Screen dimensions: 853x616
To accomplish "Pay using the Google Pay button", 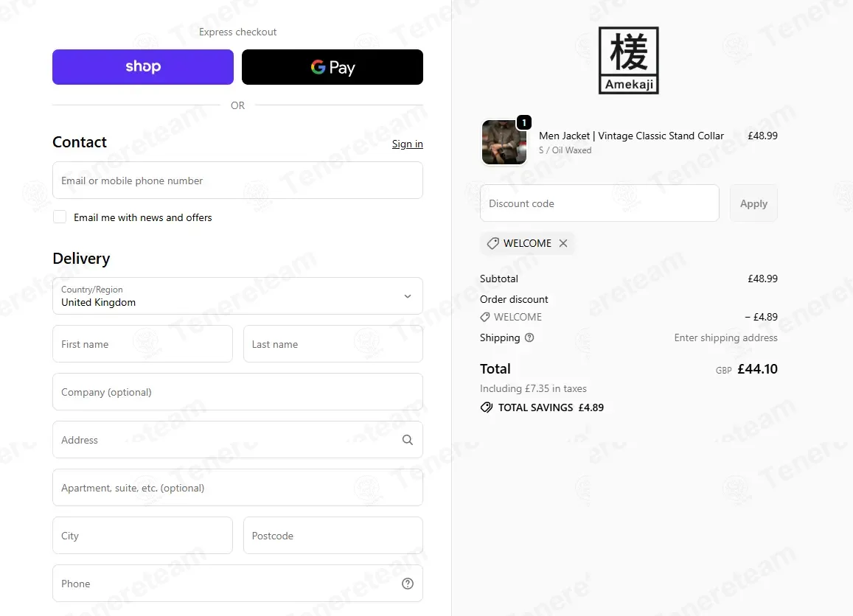I will click(x=333, y=67).
